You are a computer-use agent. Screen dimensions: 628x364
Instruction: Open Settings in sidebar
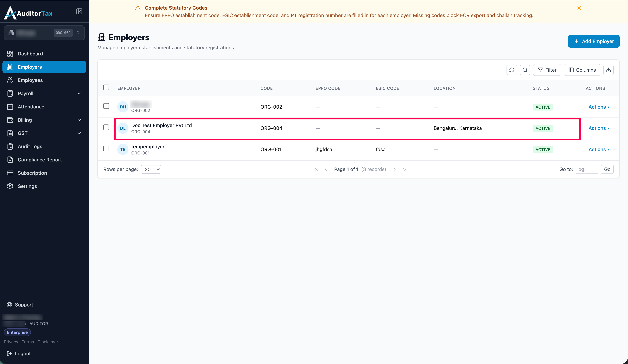(x=44, y=186)
